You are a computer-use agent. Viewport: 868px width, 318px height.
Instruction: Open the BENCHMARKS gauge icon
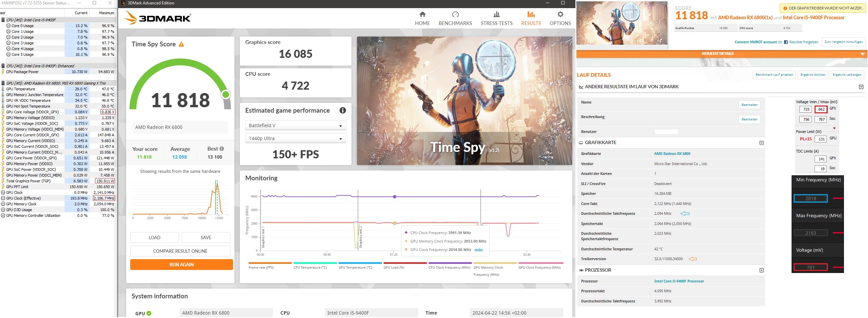[455, 14]
